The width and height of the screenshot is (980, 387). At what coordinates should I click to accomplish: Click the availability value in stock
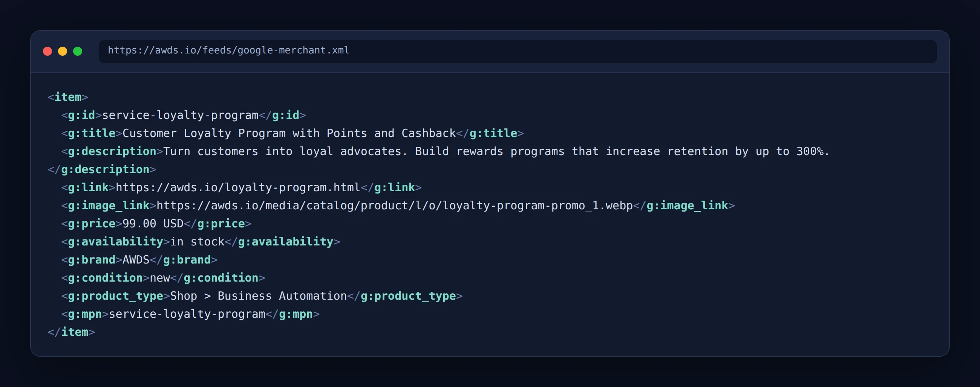pyautogui.click(x=197, y=242)
